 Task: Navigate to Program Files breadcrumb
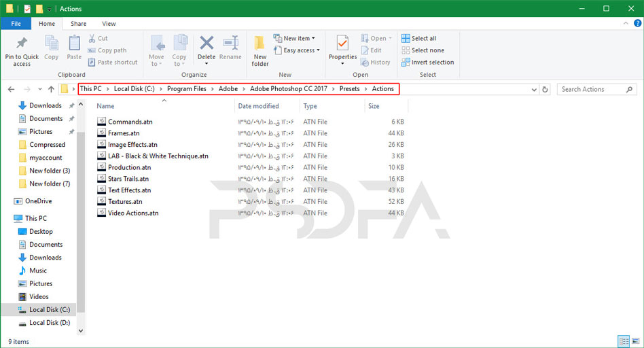pyautogui.click(x=186, y=89)
